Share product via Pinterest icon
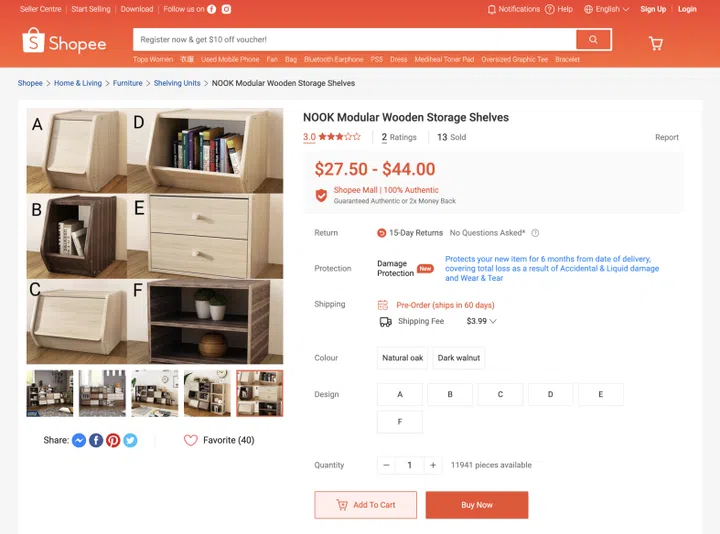The image size is (720, 534). (113, 440)
